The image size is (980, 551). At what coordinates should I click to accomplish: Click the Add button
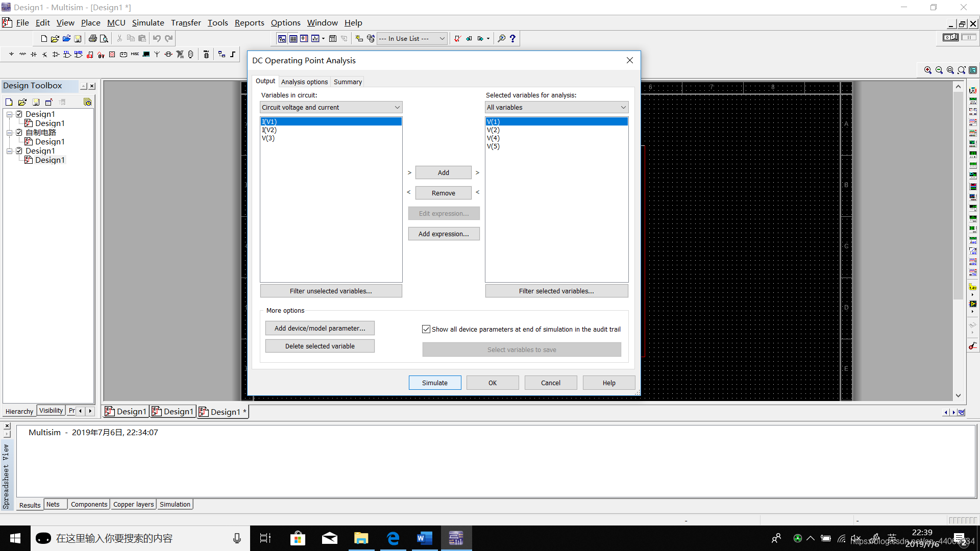click(x=443, y=172)
